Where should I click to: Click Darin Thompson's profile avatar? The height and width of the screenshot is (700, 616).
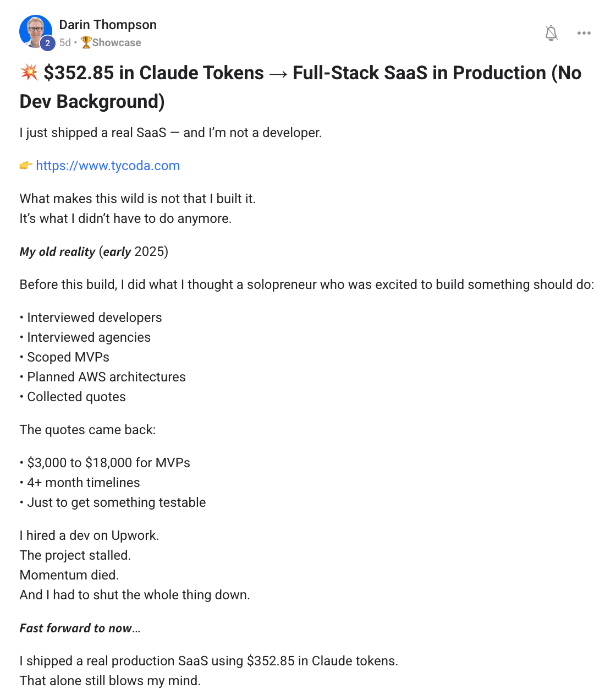click(35, 31)
